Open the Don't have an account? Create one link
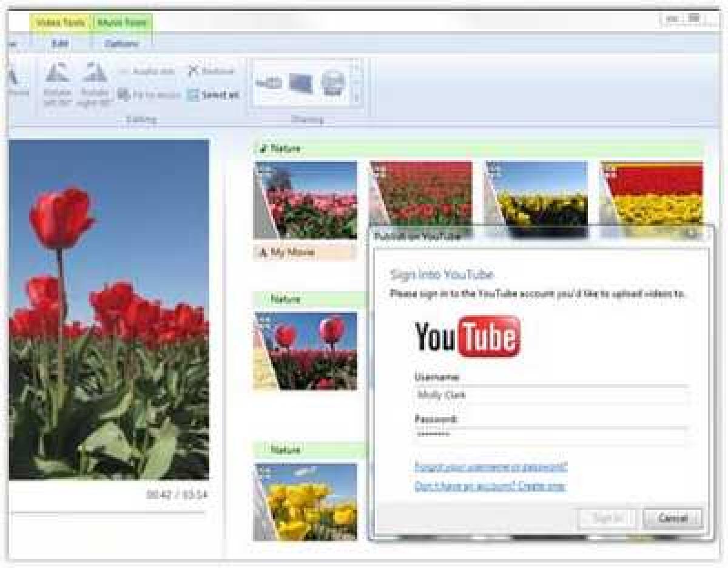This screenshot has width=728, height=568. pos(490,486)
